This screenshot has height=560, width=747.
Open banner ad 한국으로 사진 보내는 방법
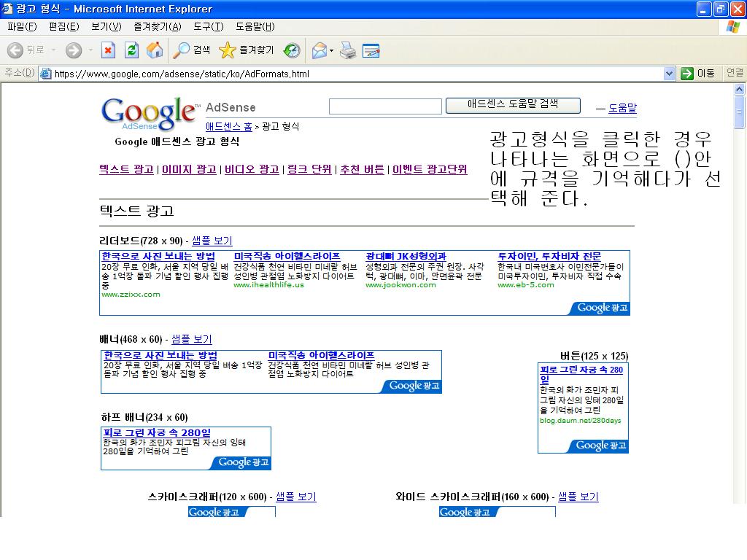coord(160,355)
